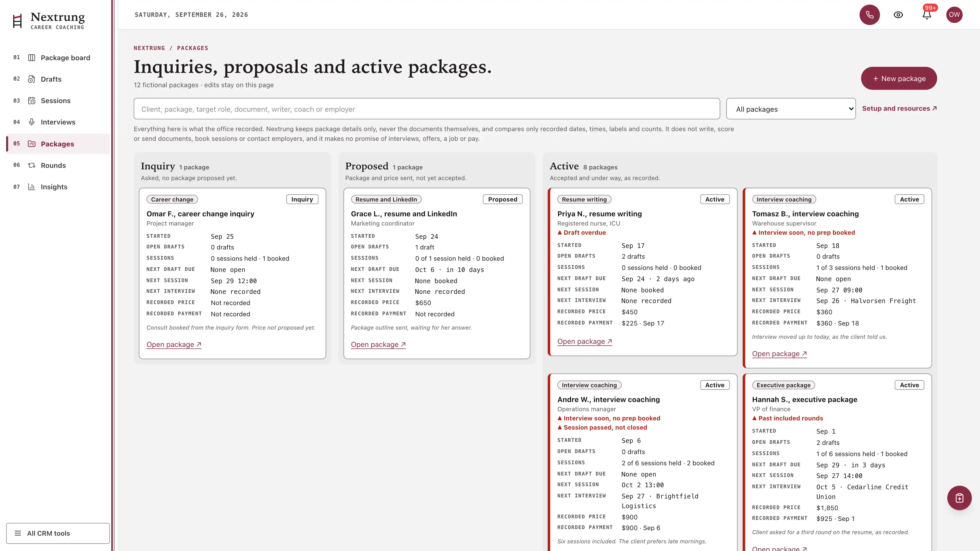Click the Proposed status badge

(x=503, y=199)
